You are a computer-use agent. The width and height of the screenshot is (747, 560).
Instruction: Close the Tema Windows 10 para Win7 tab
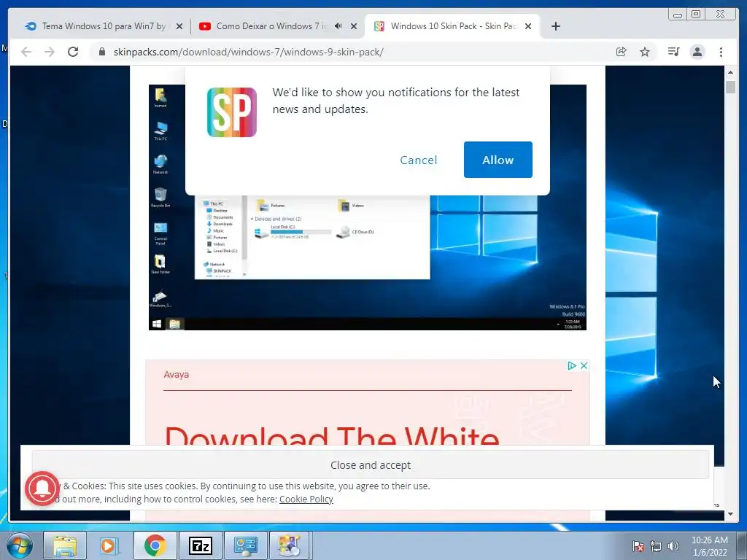[x=179, y=26]
